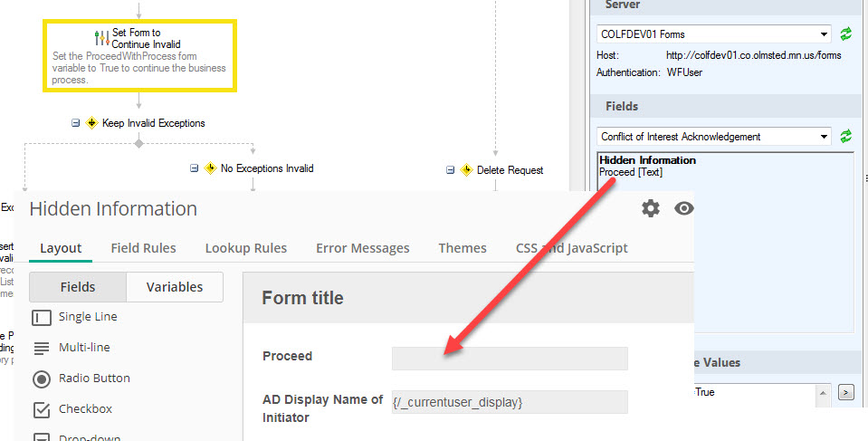The height and width of the screenshot is (441, 868).
Task: Click the Set Form to Continue Invalid activity icon
Action: pyautogui.click(x=102, y=38)
